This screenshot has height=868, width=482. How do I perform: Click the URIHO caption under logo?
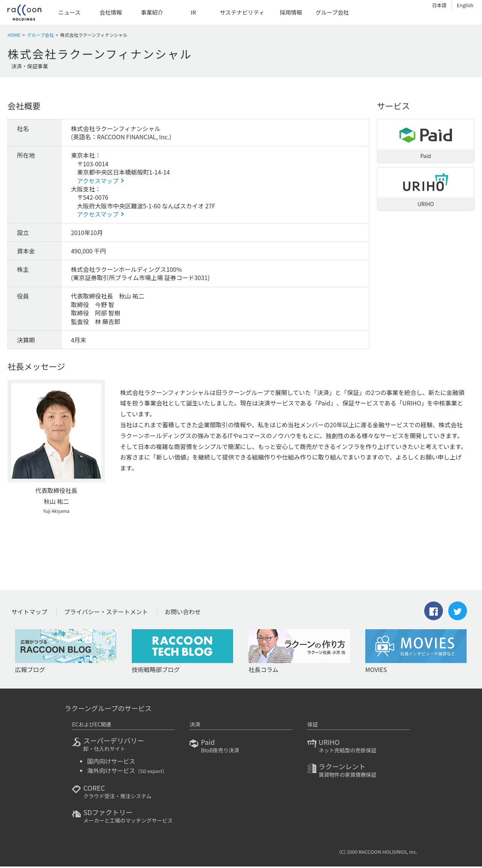[426, 204]
